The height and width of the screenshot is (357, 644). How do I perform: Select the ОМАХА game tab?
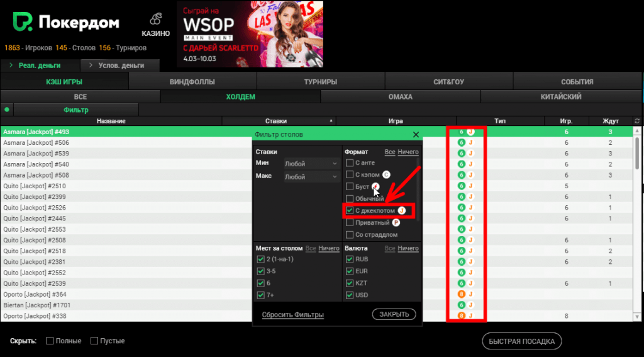[400, 97]
